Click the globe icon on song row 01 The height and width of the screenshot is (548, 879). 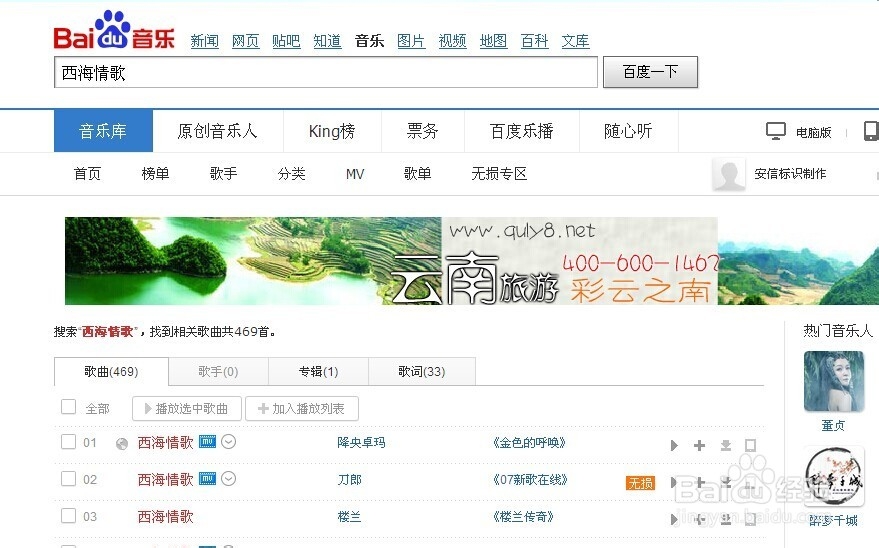[122, 444]
